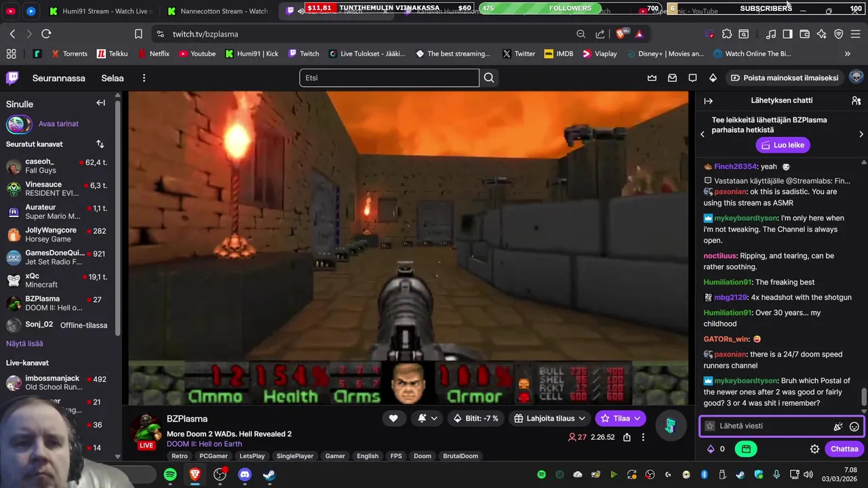Open Brave VPN shield icon
The width and height of the screenshot is (868, 488).
coord(839,34)
